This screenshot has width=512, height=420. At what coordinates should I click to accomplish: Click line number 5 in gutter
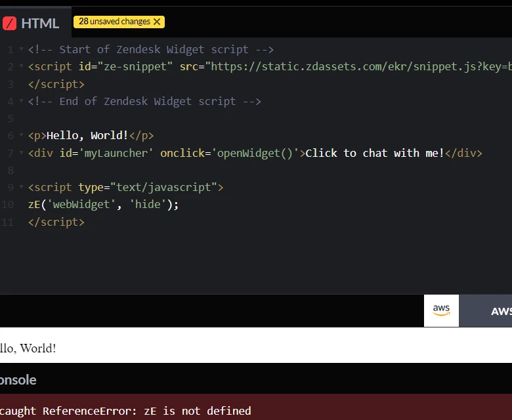(x=11, y=118)
